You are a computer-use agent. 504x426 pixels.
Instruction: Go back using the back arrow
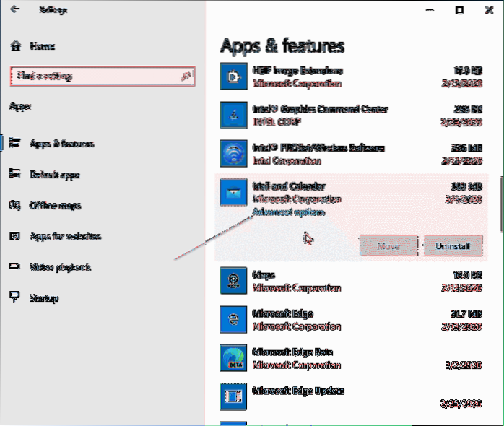tap(14, 10)
